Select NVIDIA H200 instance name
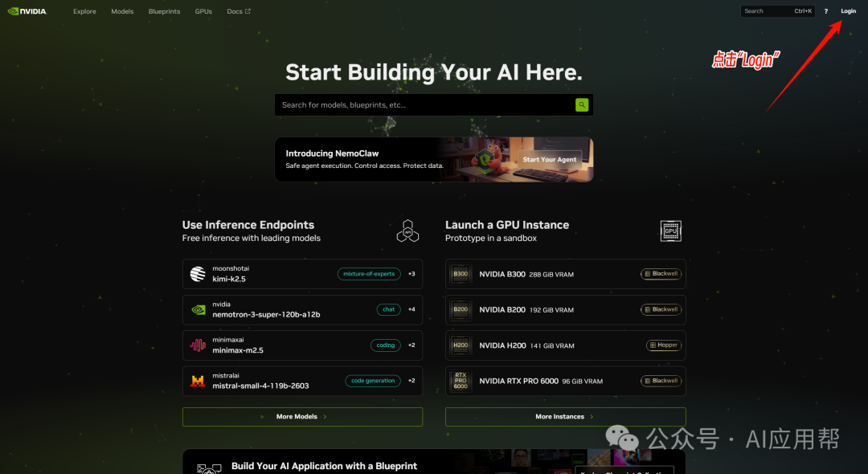The height and width of the screenshot is (474, 868). 502,345
